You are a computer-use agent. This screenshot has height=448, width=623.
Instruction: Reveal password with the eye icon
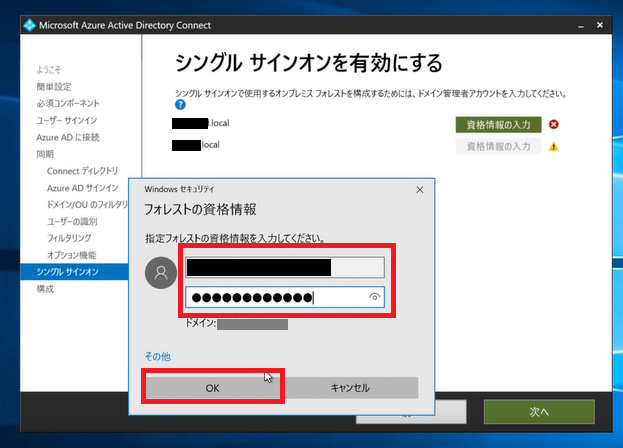click(x=374, y=297)
